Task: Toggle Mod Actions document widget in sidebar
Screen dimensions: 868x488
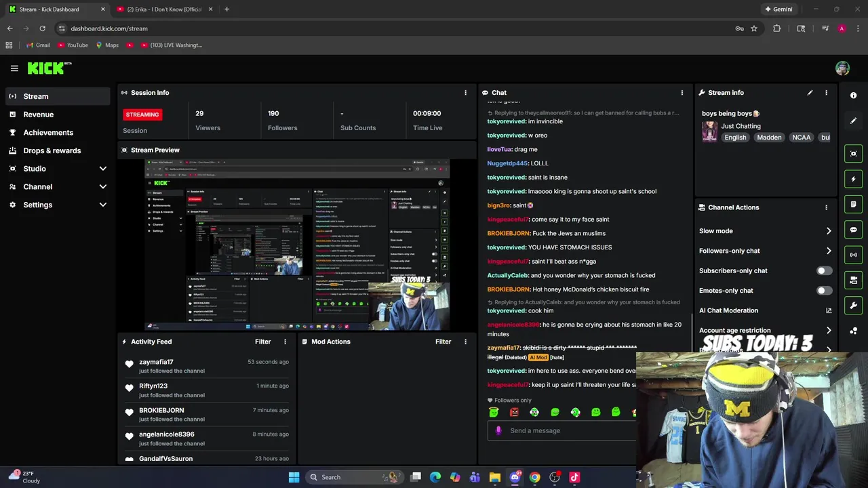Action: [x=854, y=204]
